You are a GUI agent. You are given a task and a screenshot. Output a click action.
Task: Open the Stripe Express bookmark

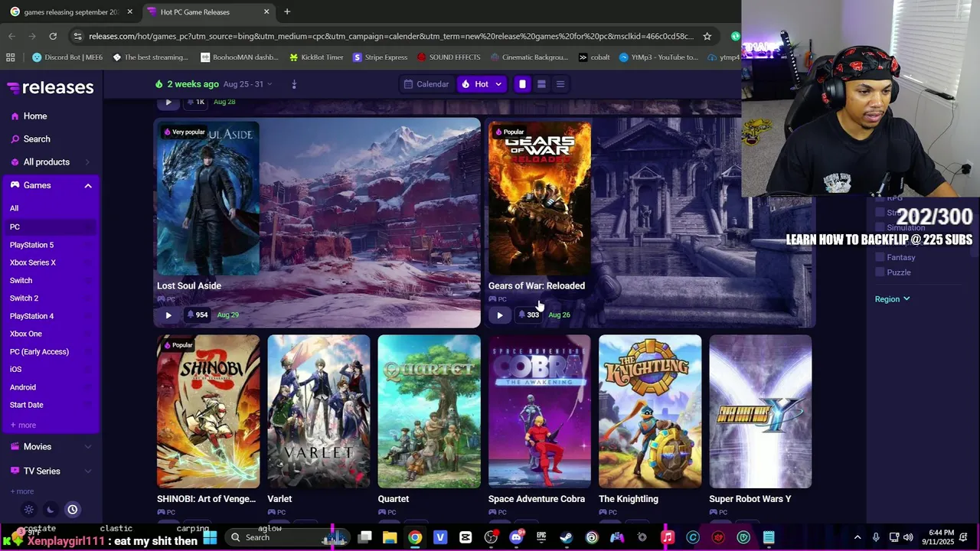pyautogui.click(x=380, y=57)
